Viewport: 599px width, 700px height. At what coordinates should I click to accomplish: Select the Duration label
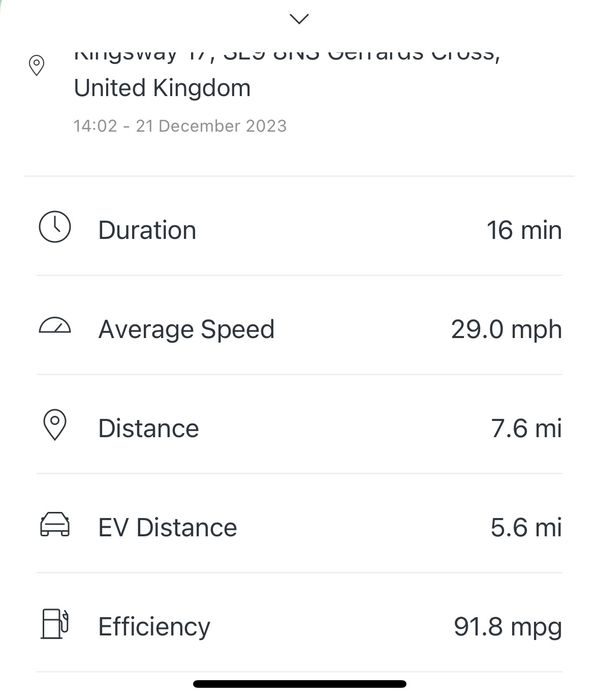coord(147,230)
